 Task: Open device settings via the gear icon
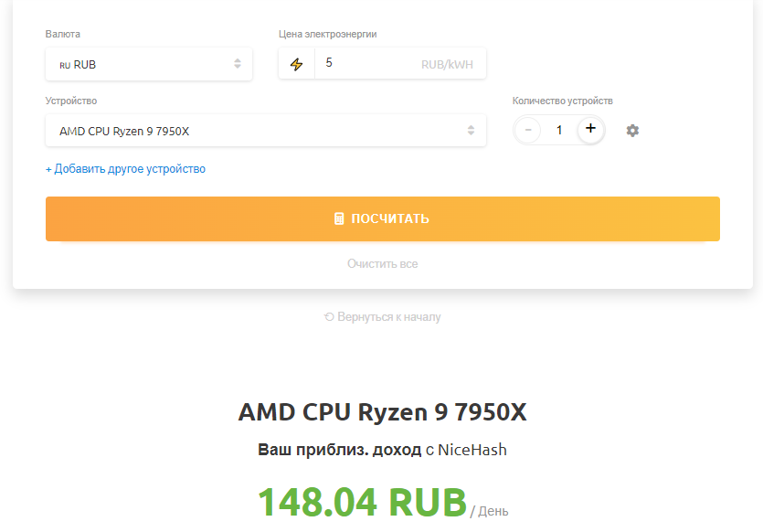point(632,131)
